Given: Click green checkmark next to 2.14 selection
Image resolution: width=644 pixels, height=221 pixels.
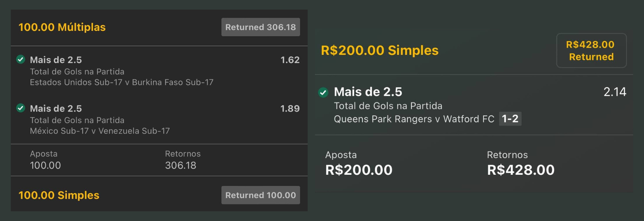Looking at the screenshot, I should 323,92.
